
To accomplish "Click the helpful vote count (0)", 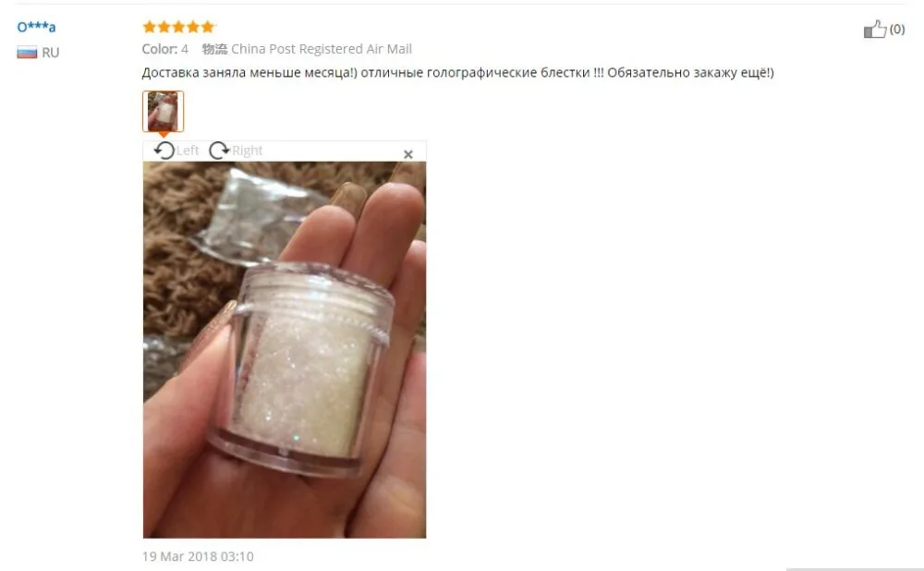I will [x=897, y=29].
